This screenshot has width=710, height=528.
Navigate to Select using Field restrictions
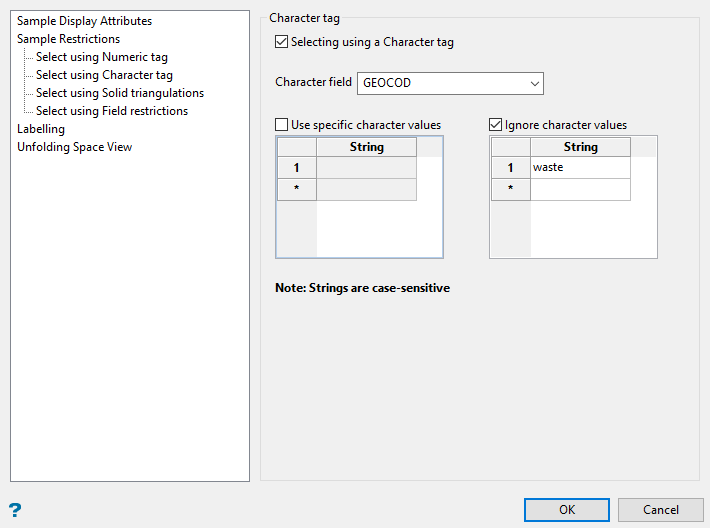[x=112, y=111]
